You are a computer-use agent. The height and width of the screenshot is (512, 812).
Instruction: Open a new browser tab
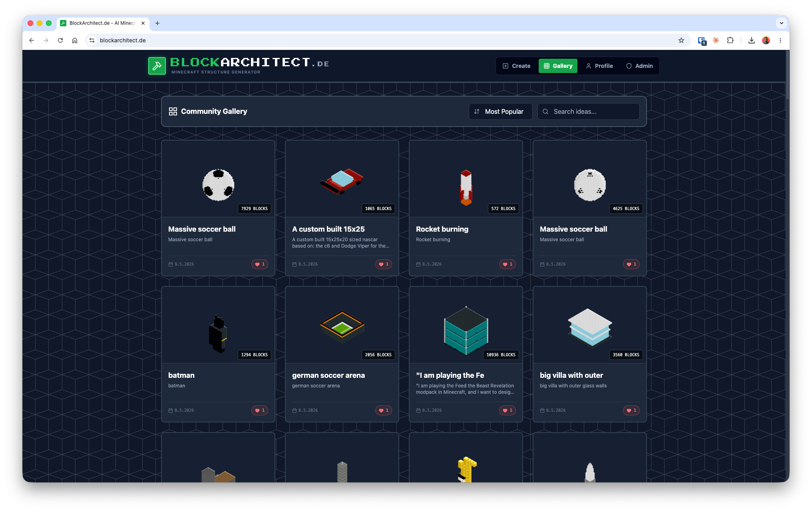[x=157, y=23]
